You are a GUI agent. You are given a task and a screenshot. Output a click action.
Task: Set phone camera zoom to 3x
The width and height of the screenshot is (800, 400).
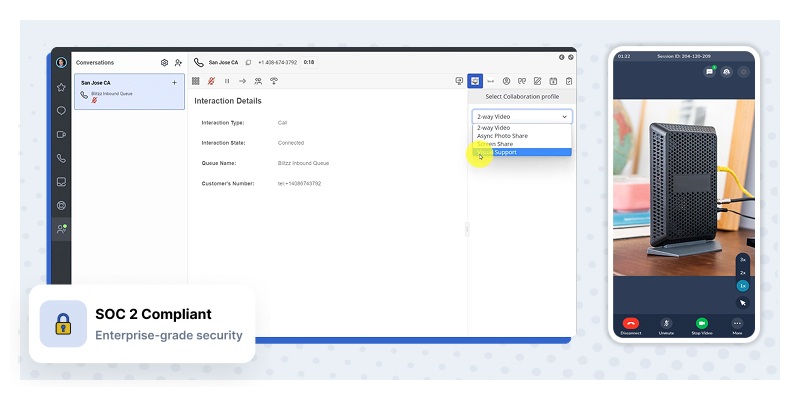coord(743,260)
